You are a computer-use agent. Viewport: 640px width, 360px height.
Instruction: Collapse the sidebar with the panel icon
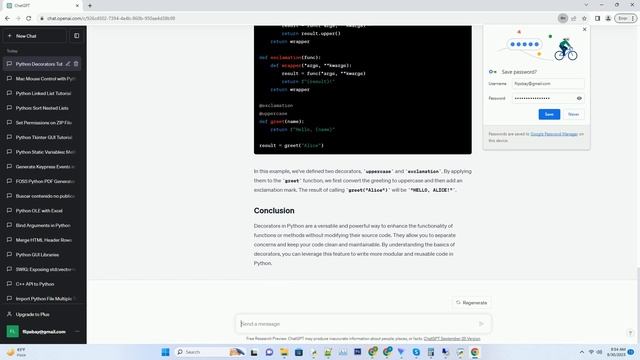76,36
